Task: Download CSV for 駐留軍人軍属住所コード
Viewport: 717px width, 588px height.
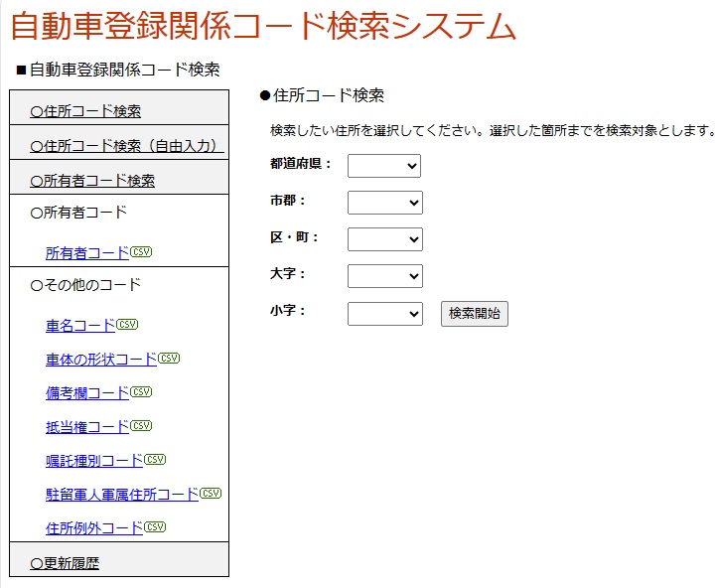Action: point(211,494)
